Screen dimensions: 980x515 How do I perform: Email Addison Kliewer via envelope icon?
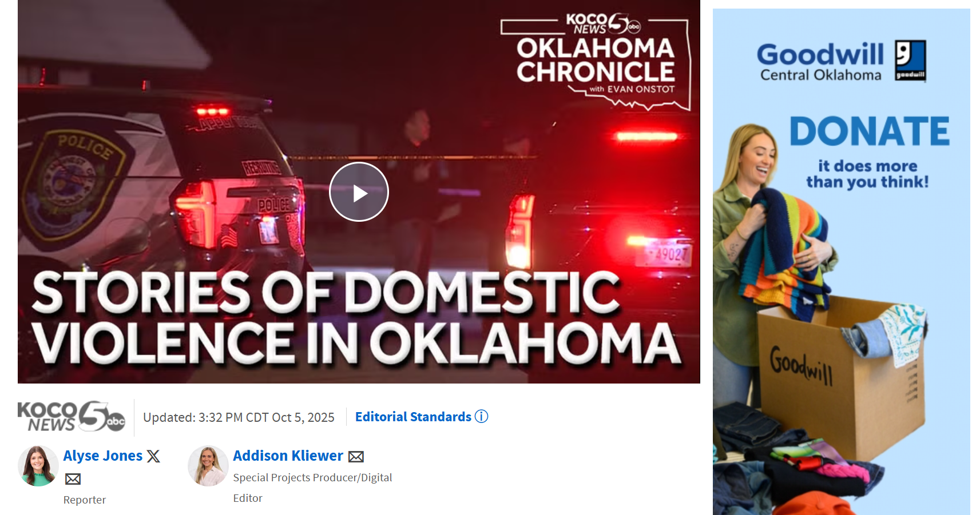(356, 457)
